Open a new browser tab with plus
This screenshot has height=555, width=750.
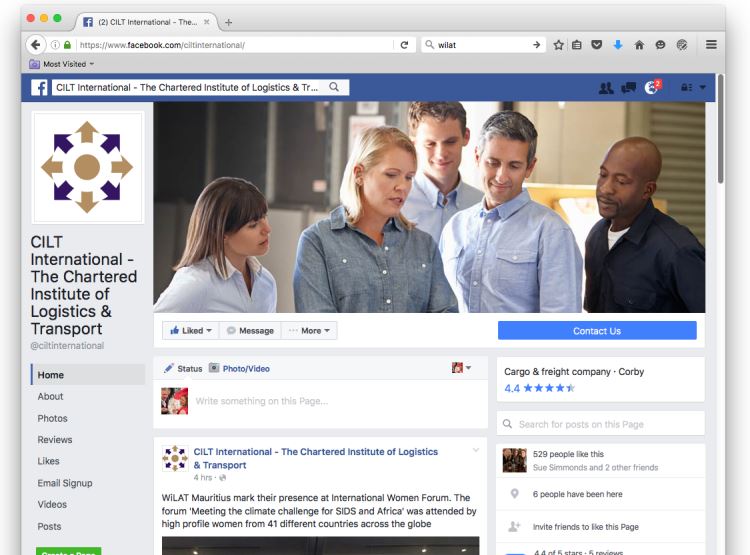click(229, 22)
